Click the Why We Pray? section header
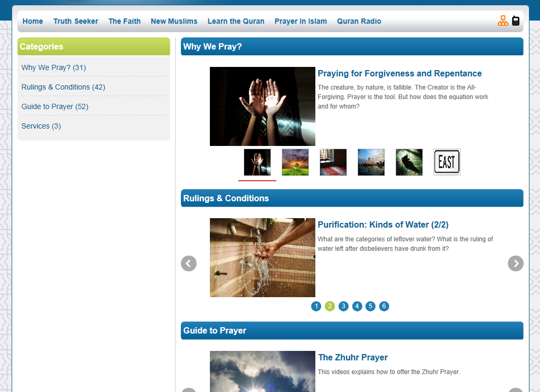540x392 pixels. [x=352, y=46]
